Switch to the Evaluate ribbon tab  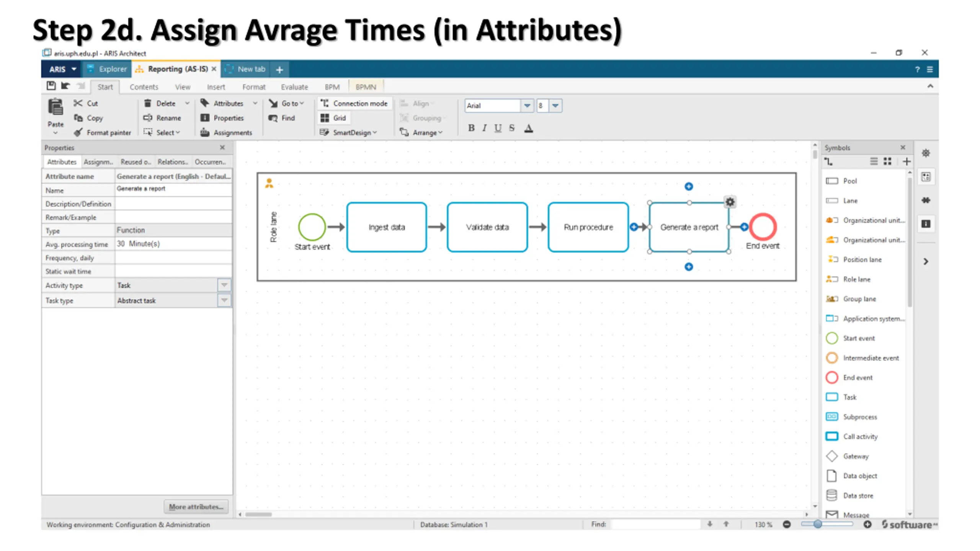(x=294, y=87)
